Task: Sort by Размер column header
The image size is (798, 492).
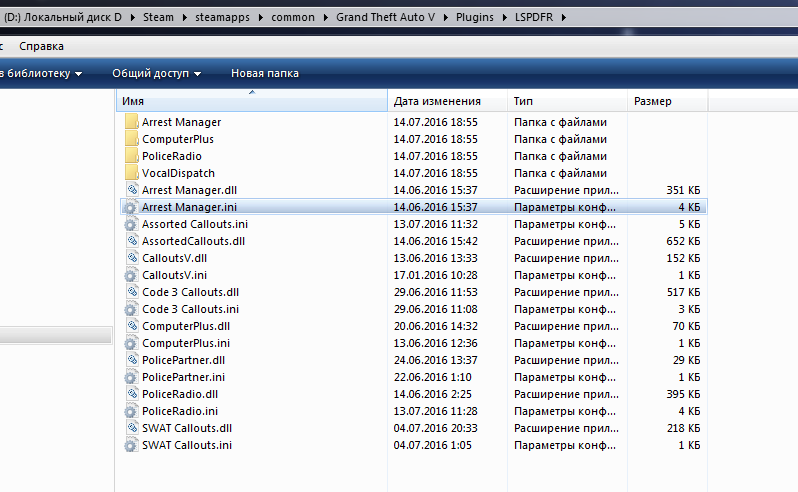Action: 667,101
